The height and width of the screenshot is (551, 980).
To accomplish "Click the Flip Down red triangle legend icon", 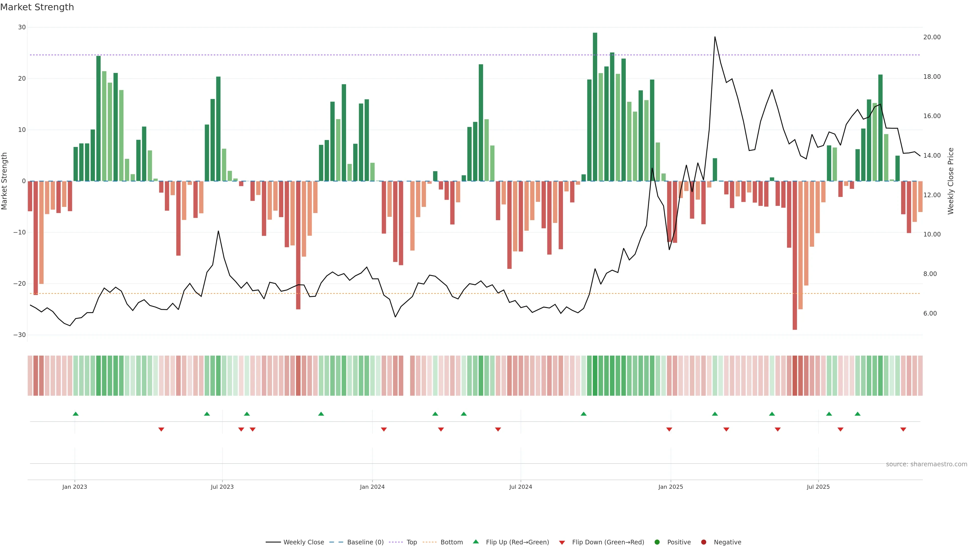I will pyautogui.click(x=562, y=542).
